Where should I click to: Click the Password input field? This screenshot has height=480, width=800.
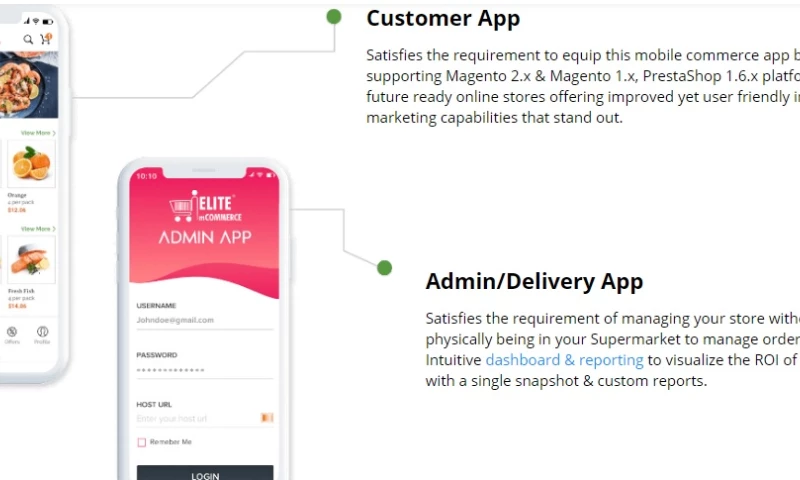205,370
